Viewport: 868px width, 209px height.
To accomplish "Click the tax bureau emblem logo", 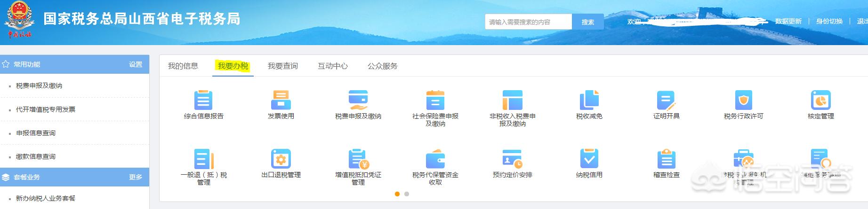I will (19, 20).
